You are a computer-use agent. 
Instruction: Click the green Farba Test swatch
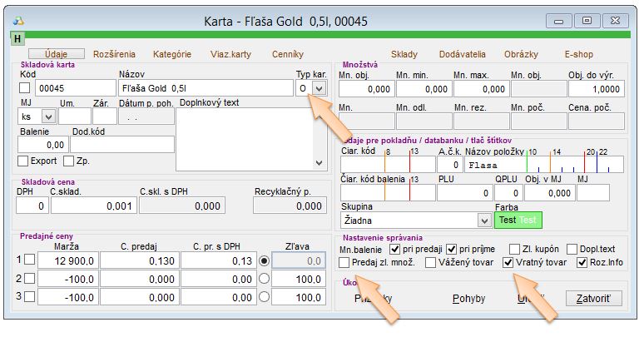point(517,221)
